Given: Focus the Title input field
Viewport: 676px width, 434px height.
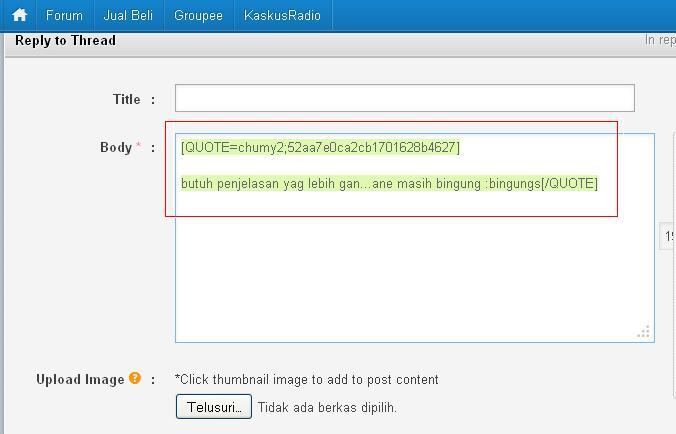Looking at the screenshot, I should pyautogui.click(x=405, y=98).
